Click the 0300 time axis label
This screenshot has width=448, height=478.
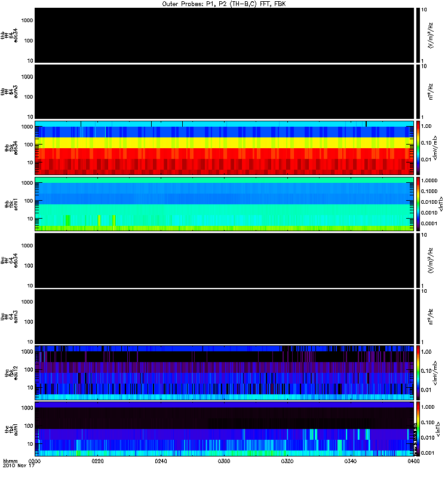(224, 461)
